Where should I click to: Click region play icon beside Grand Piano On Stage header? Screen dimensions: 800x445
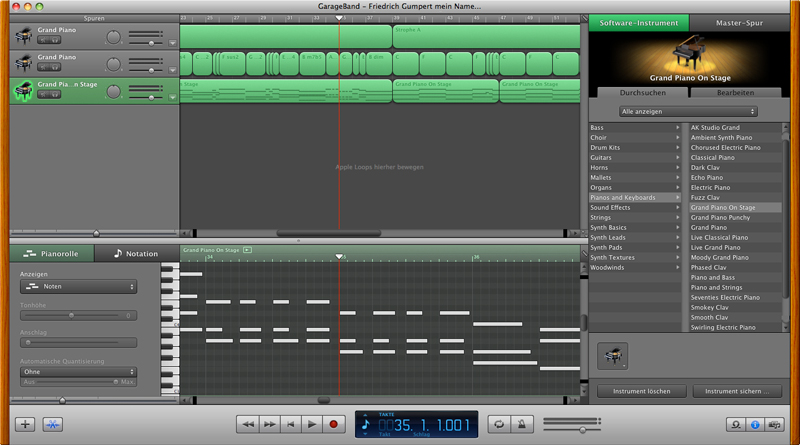click(x=247, y=250)
